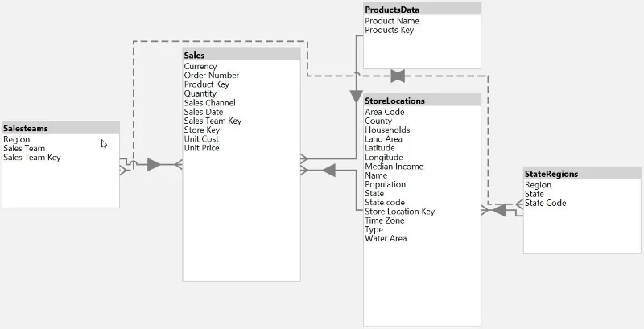Click the Region field in Salesteams
The height and width of the screenshot is (329, 644).
(17, 139)
